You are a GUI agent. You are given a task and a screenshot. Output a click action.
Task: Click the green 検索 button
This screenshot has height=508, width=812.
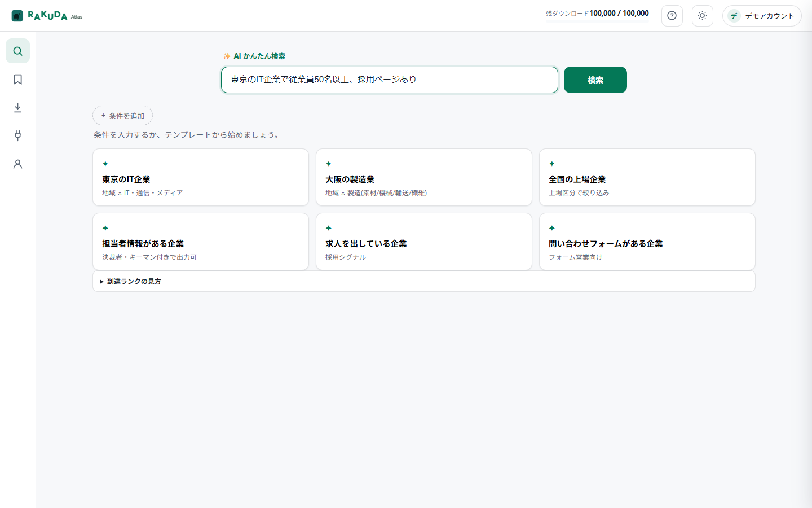coord(595,80)
